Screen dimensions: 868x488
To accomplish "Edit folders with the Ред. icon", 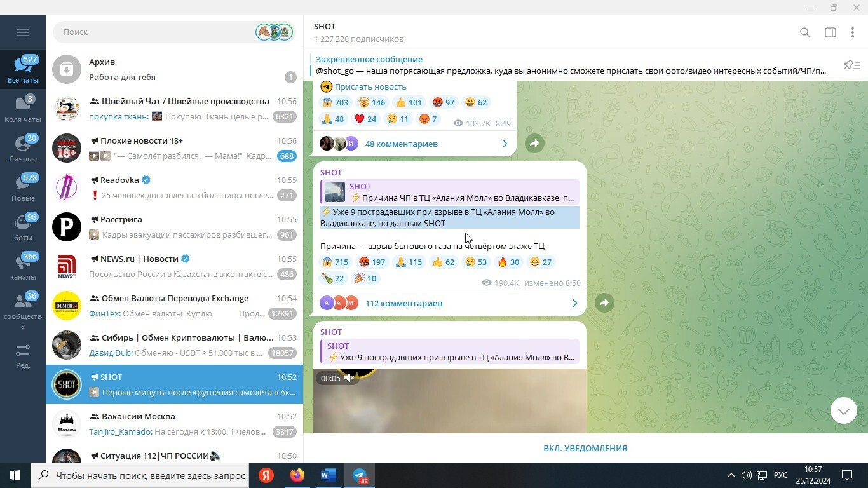I will pyautogui.click(x=23, y=356).
